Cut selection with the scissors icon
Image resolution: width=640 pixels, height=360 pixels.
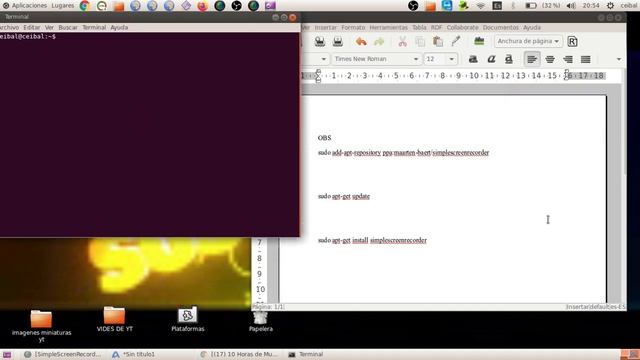pyautogui.click(x=402, y=41)
